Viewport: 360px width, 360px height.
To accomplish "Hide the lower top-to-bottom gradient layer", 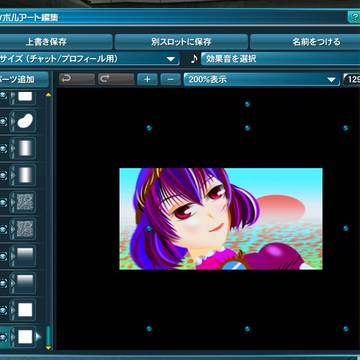I will click(x=3, y=283).
